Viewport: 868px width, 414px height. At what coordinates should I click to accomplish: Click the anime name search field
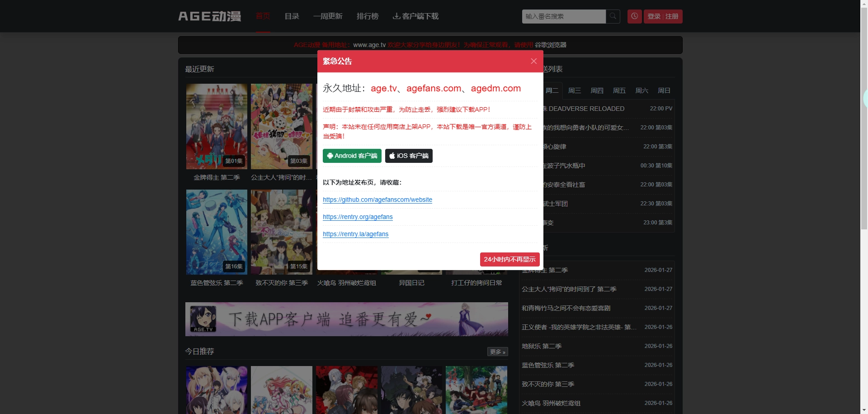point(563,16)
